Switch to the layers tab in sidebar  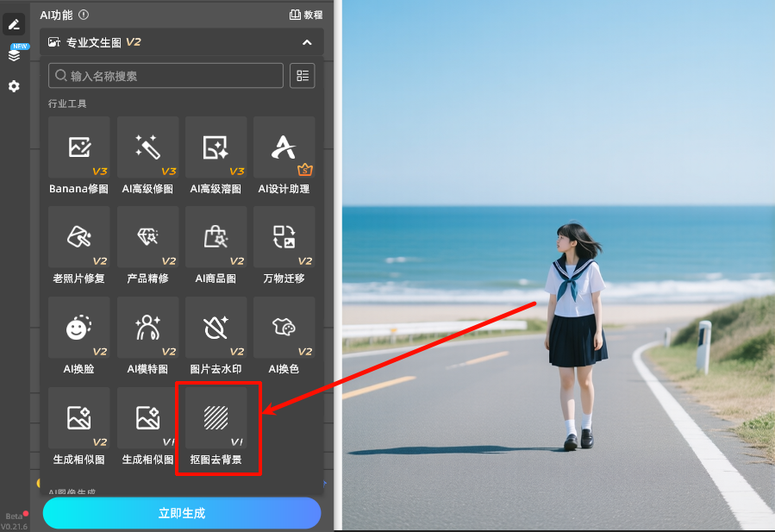[14, 55]
